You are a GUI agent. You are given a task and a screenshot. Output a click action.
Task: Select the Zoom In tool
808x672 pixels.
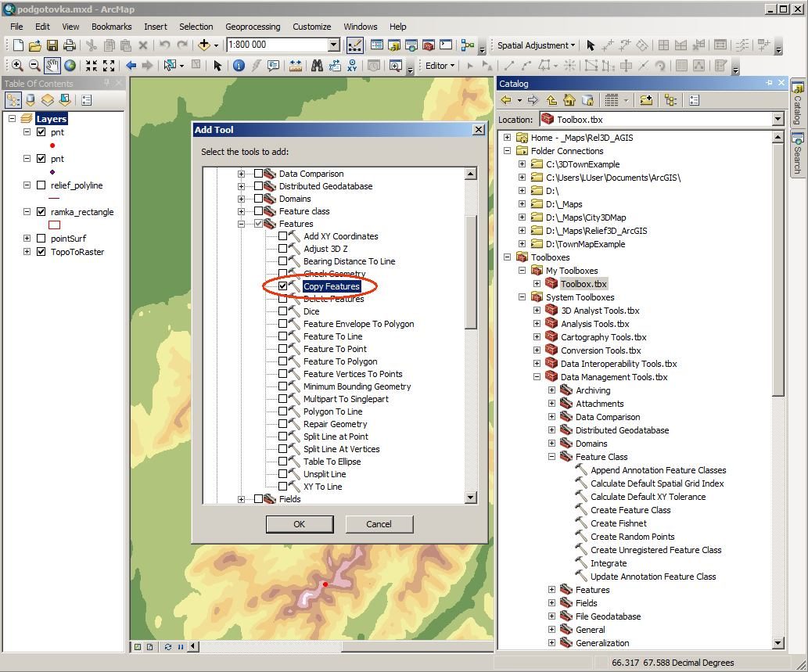(x=17, y=66)
